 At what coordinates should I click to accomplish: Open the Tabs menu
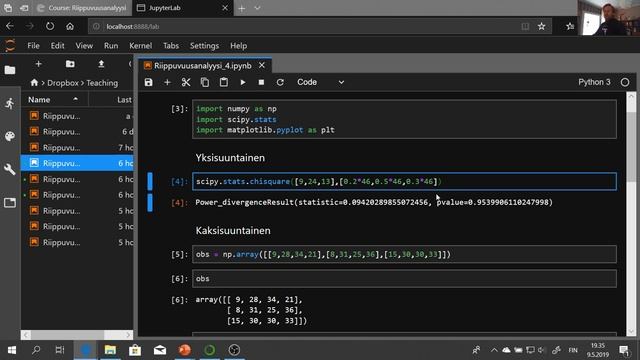click(x=171, y=46)
